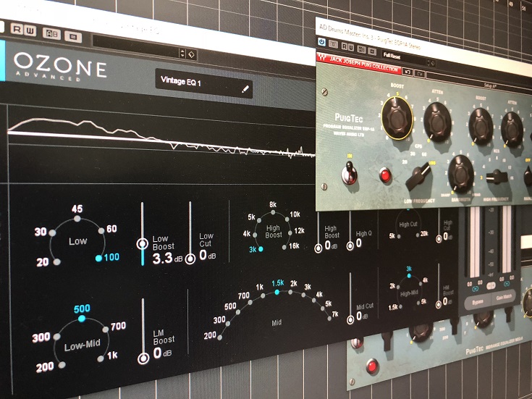This screenshot has height=399, width=532.
Task: Select the 3k High-Mid frequency dot
Action: click(409, 276)
